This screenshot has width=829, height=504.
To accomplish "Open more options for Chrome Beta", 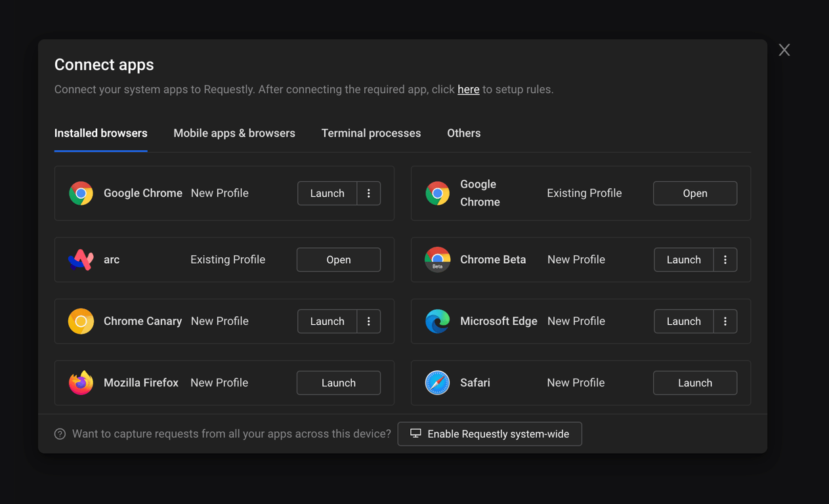I will click(725, 260).
